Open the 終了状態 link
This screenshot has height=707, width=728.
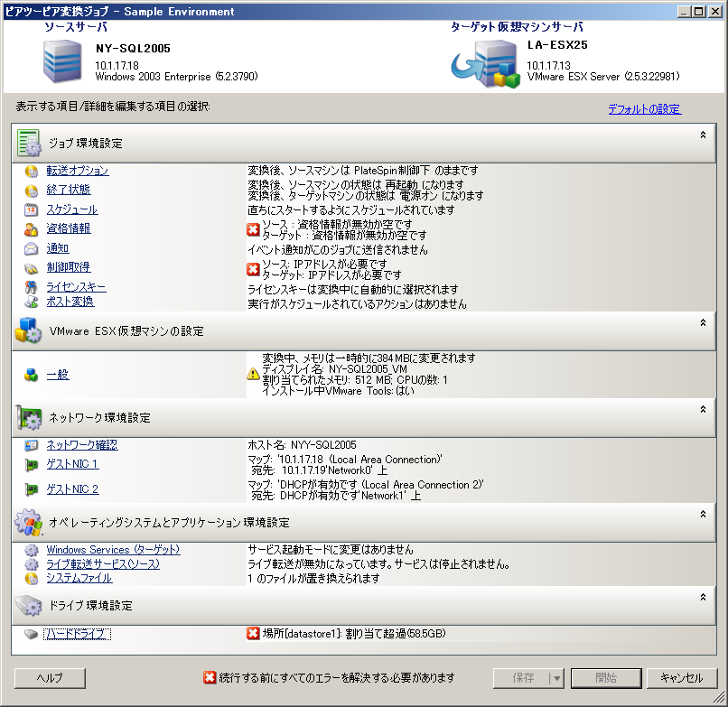click(x=69, y=190)
